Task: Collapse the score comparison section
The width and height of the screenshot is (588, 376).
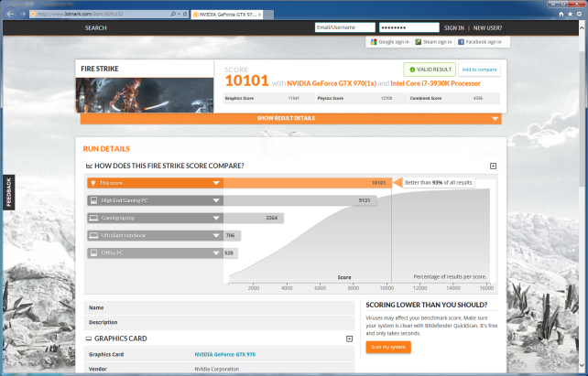Action: tap(493, 166)
